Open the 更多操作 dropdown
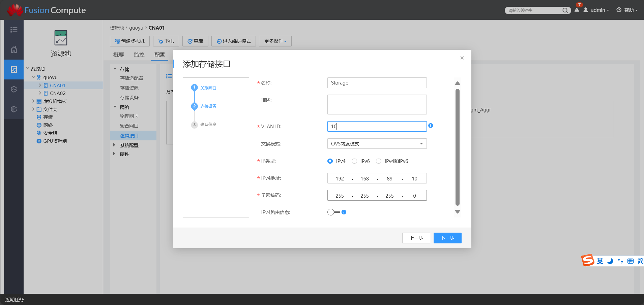The image size is (644, 305). pos(275,41)
